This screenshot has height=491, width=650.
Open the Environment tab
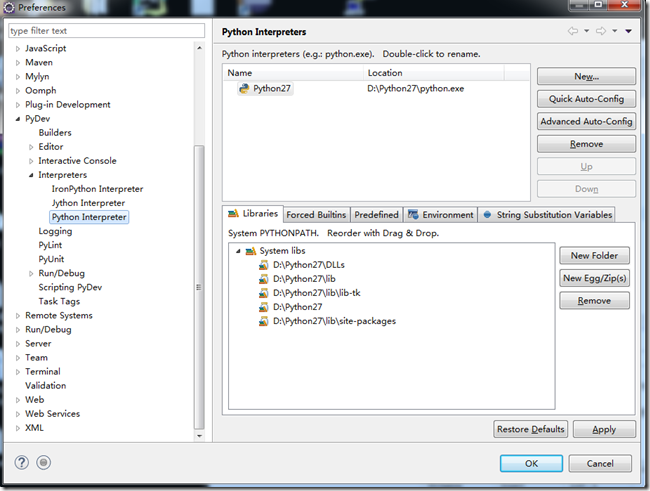click(x=440, y=215)
